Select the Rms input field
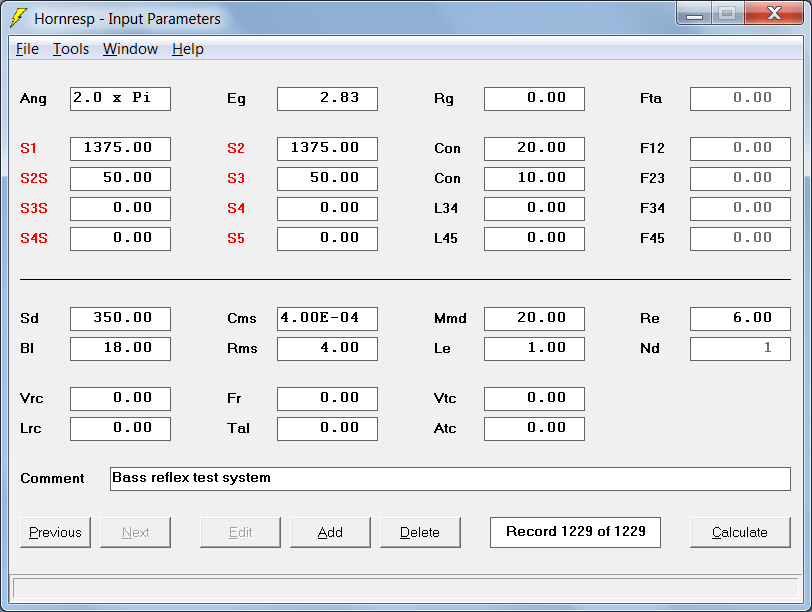Viewport: 812px width, 612px height. (x=327, y=348)
